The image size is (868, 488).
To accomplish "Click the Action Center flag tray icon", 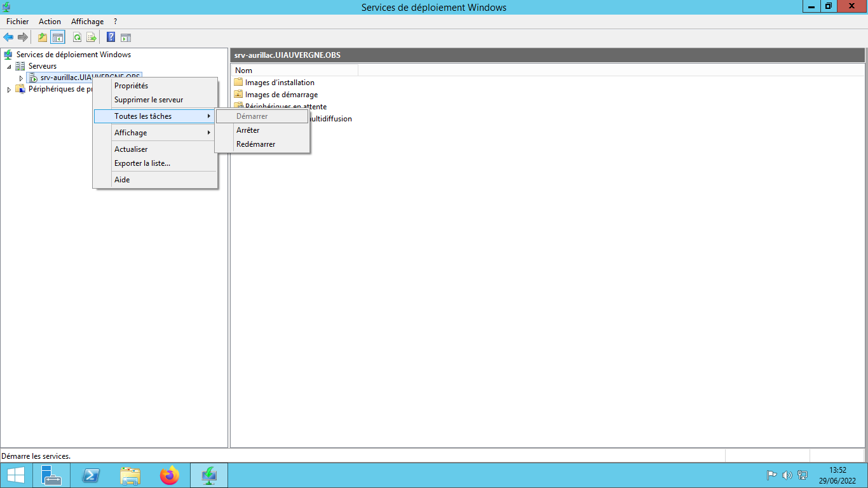I will (x=772, y=475).
